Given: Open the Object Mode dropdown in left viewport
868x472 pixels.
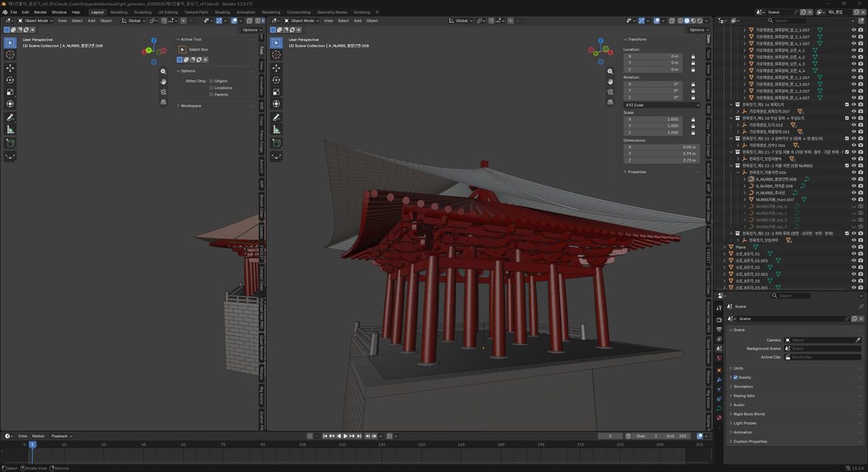Looking at the screenshot, I should point(36,20).
